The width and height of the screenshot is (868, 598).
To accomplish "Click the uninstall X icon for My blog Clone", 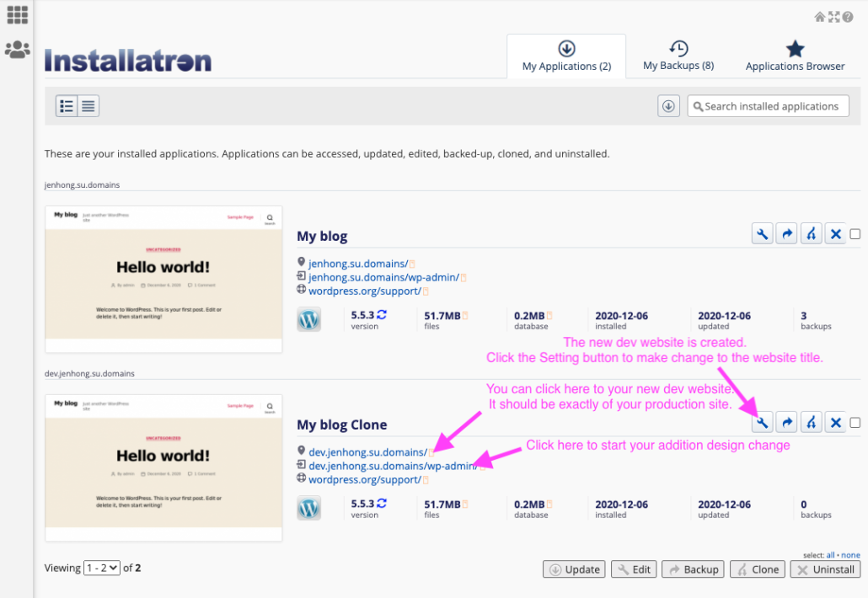I will 835,423.
